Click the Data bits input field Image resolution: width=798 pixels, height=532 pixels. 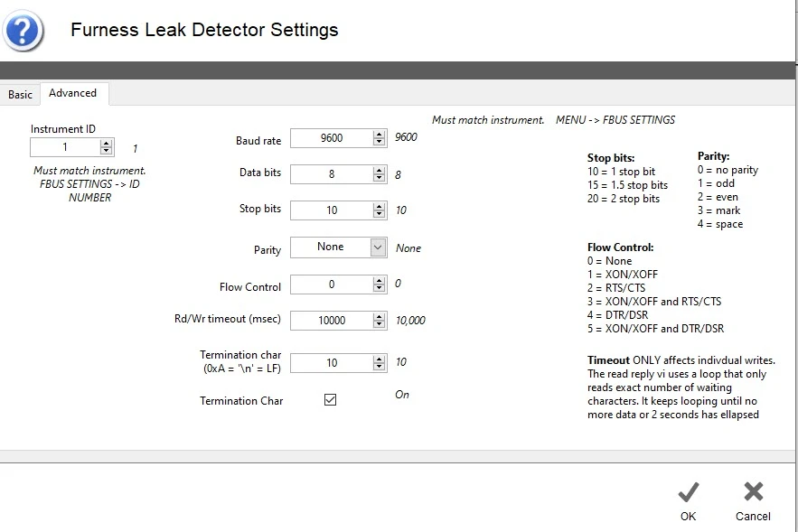[x=331, y=174]
